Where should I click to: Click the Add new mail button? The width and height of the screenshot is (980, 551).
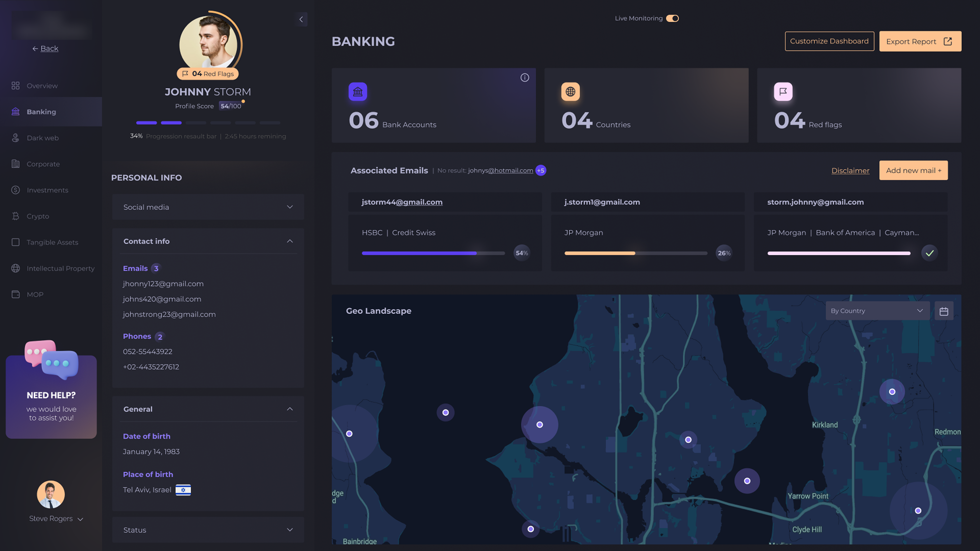[x=913, y=170]
